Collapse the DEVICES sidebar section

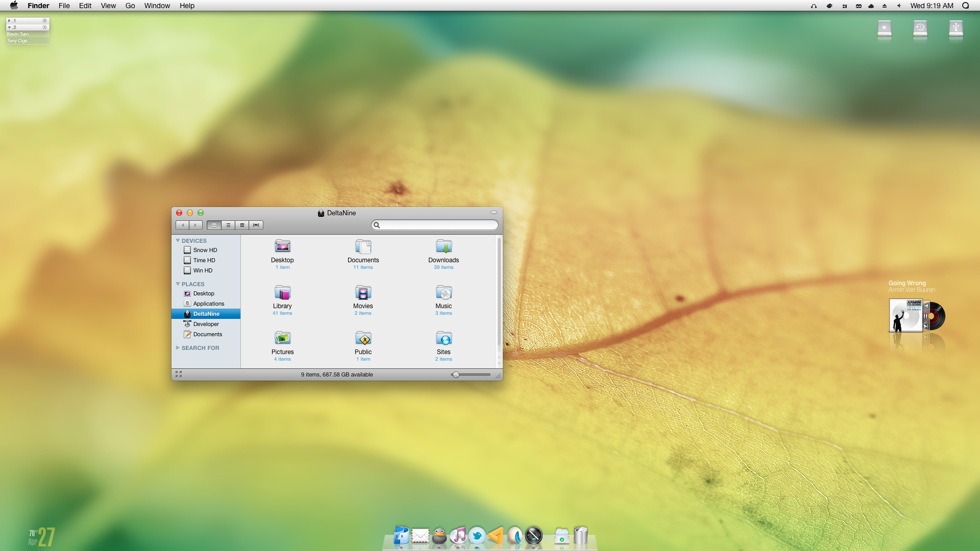[178, 240]
